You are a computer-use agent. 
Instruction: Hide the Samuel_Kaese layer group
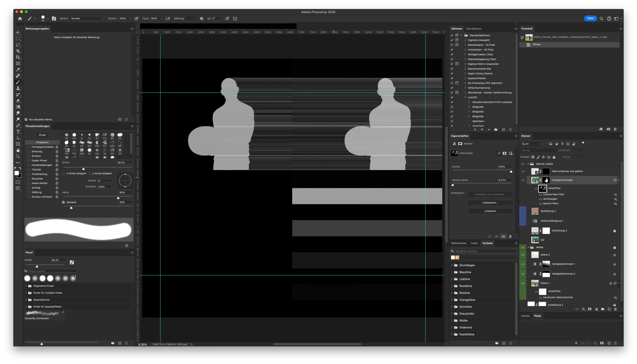coord(523,164)
